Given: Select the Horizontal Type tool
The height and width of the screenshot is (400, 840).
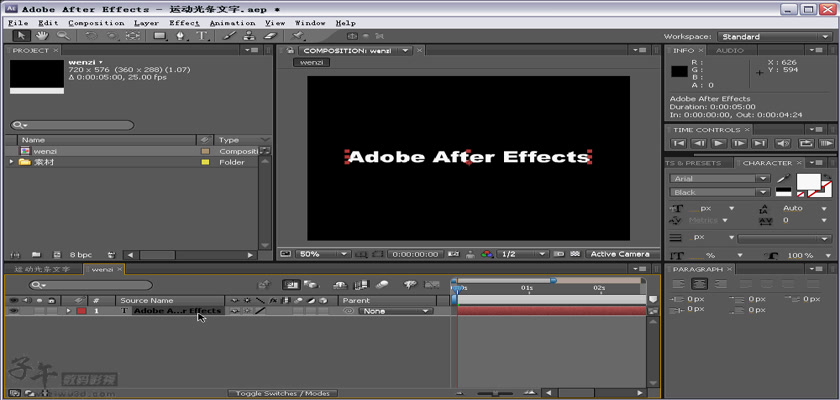Looking at the screenshot, I should [201, 36].
